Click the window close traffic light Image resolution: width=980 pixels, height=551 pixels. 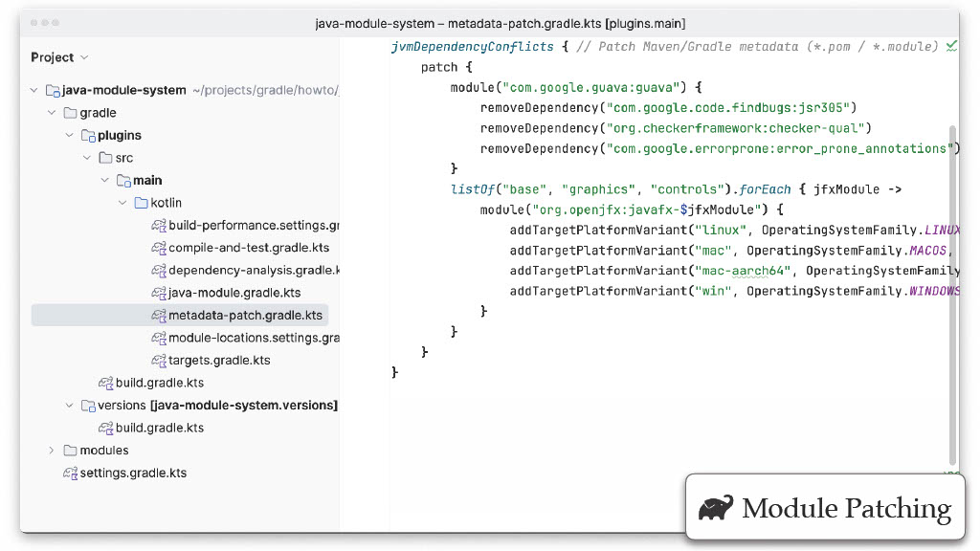(33, 23)
